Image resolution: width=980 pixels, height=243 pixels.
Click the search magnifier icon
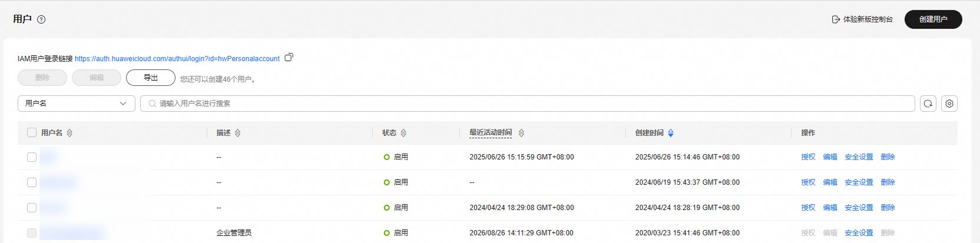pyautogui.click(x=153, y=104)
